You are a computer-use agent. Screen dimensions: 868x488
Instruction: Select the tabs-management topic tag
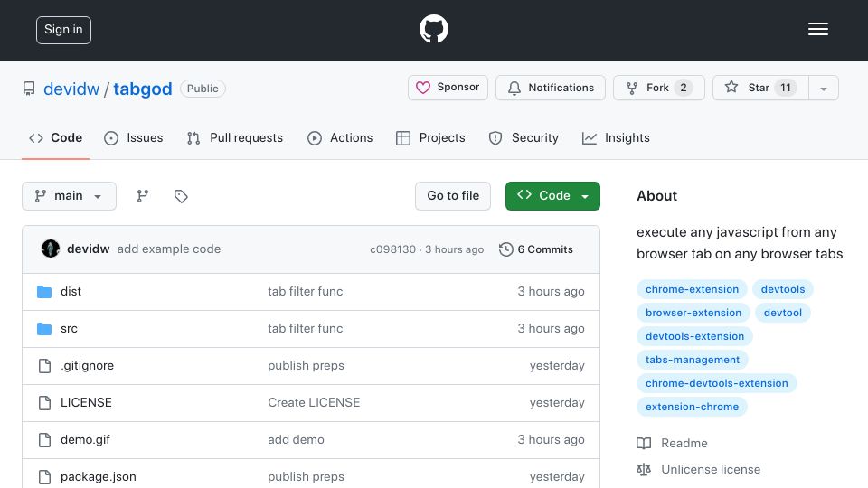[693, 360]
